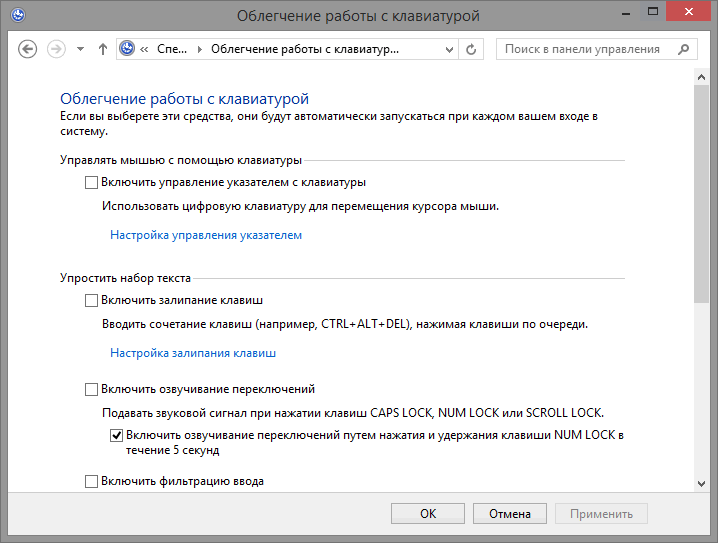The height and width of the screenshot is (543, 718).
Task: Enable "Включить управление указателем с клавиатуры" checkbox
Action: click(92, 183)
